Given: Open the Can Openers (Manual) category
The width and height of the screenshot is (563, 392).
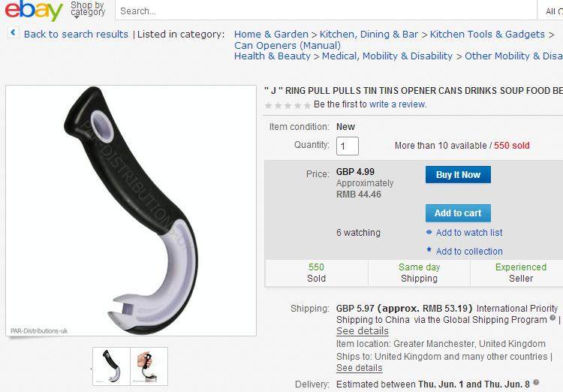Looking at the screenshot, I should point(288,45).
